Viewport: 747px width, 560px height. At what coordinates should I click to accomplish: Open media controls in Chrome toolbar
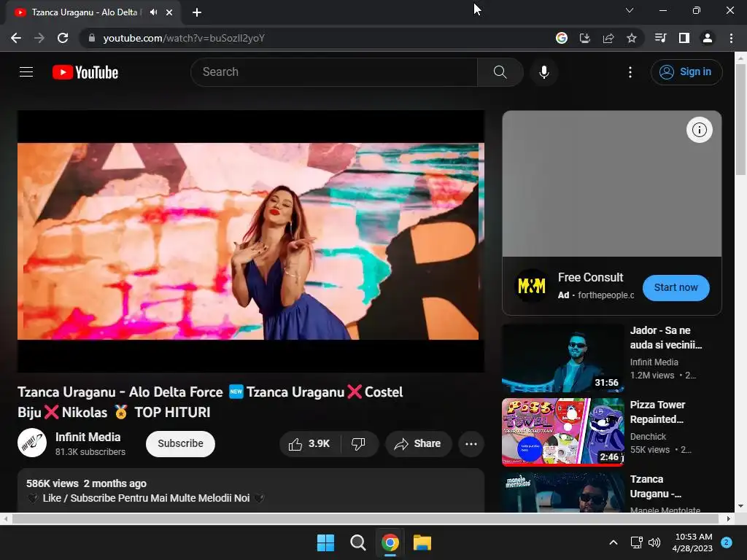(660, 38)
